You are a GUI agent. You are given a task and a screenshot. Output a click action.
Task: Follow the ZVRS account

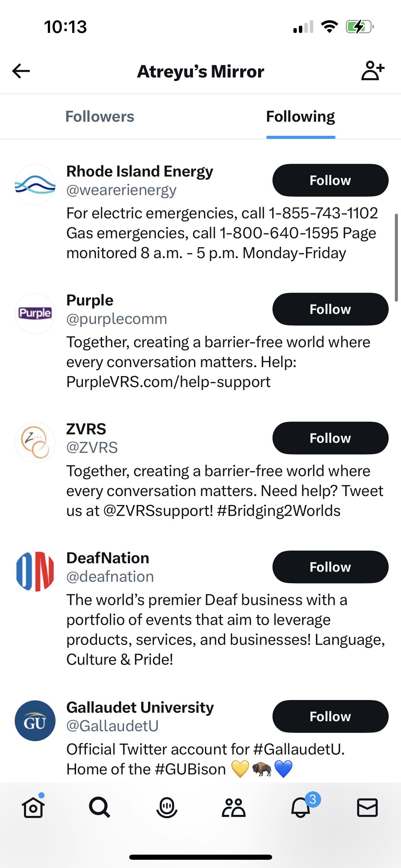click(330, 438)
